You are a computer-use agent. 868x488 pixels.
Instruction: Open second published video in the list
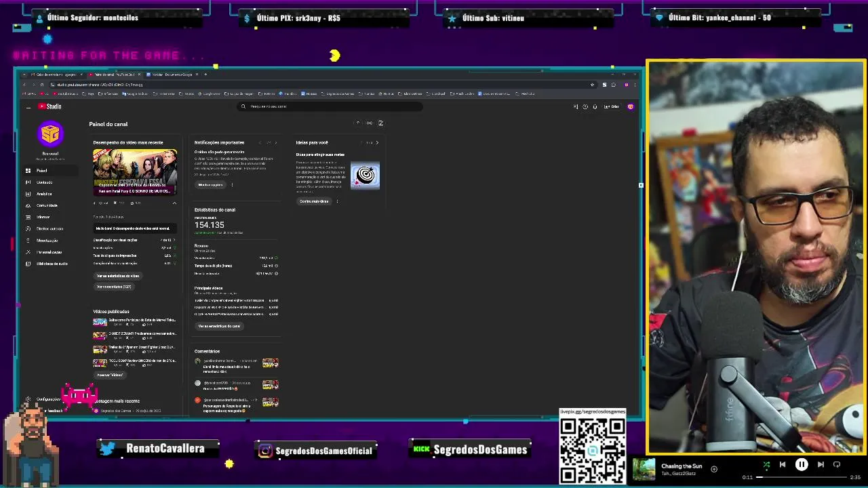coord(134,335)
